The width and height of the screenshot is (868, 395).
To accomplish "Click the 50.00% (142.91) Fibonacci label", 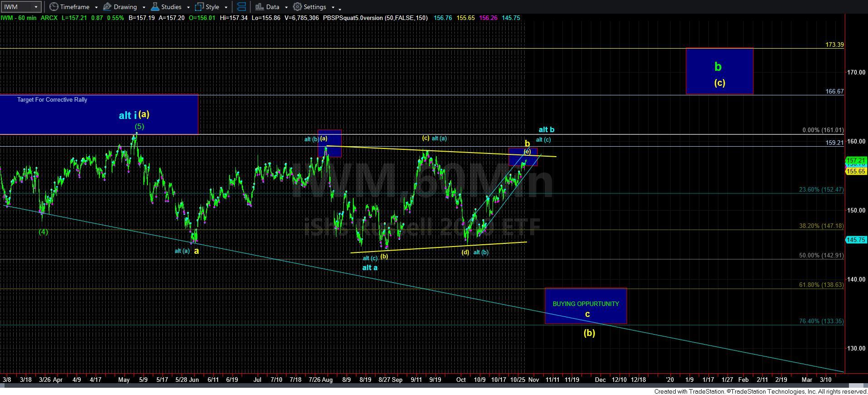I will click(x=821, y=255).
